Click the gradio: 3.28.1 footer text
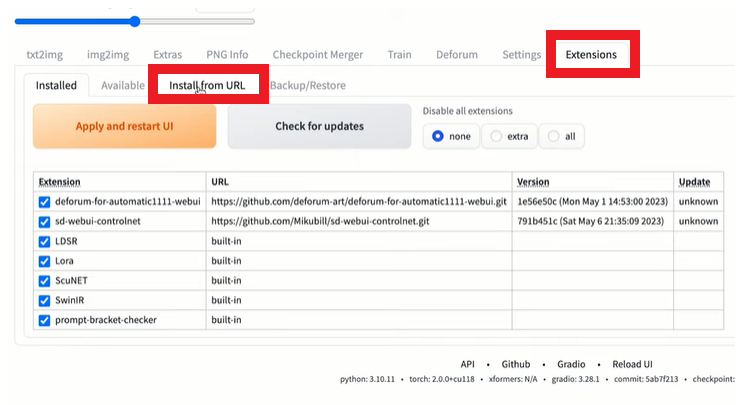Screen dimensions: 746x405 [x=575, y=379]
